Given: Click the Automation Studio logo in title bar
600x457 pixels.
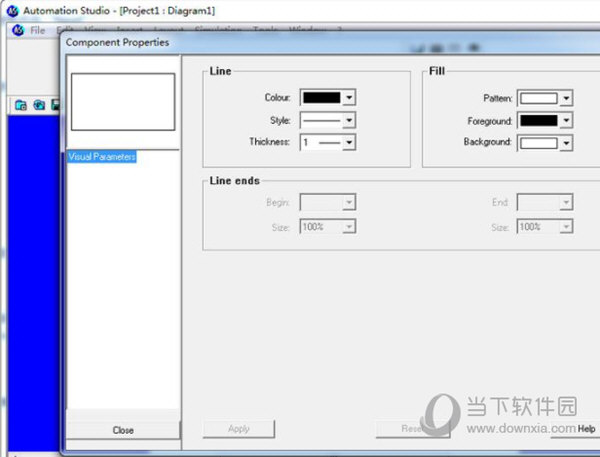Looking at the screenshot, I should coord(13,11).
